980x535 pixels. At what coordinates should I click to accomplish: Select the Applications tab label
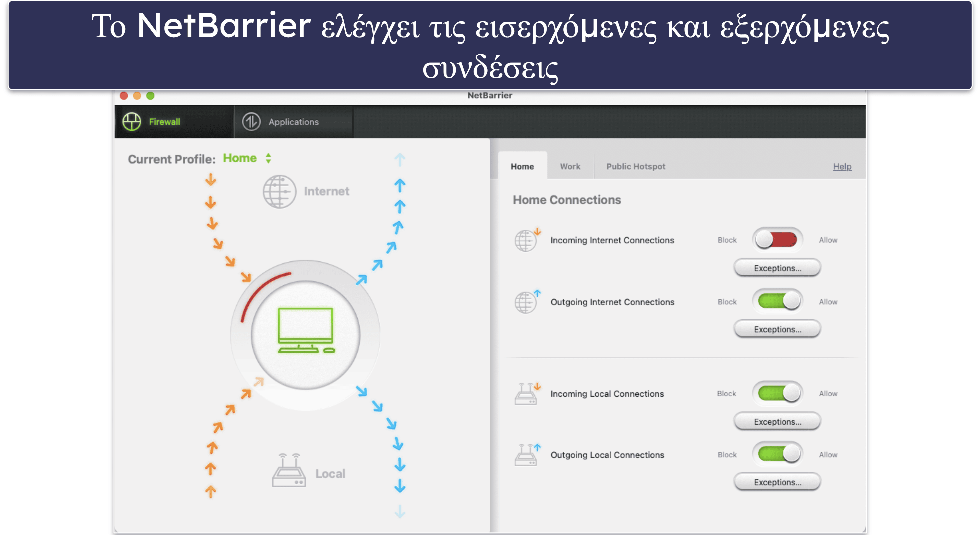tap(294, 122)
